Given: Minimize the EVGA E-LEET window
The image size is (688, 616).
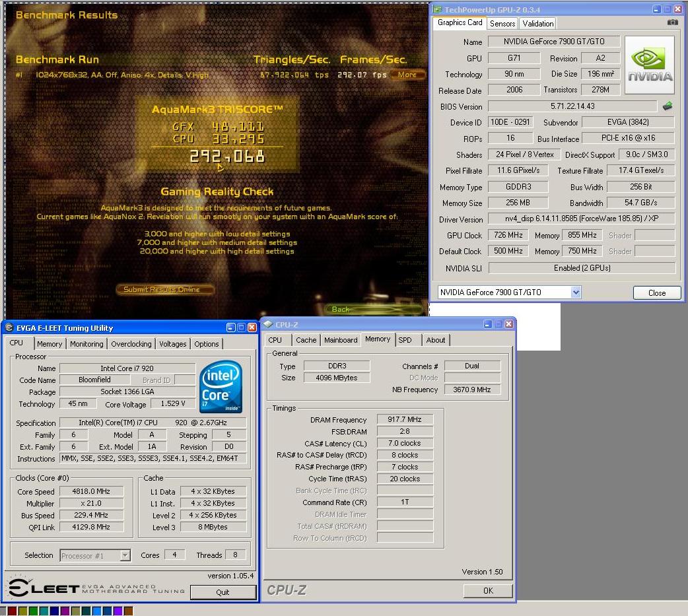Looking at the screenshot, I should click(231, 327).
